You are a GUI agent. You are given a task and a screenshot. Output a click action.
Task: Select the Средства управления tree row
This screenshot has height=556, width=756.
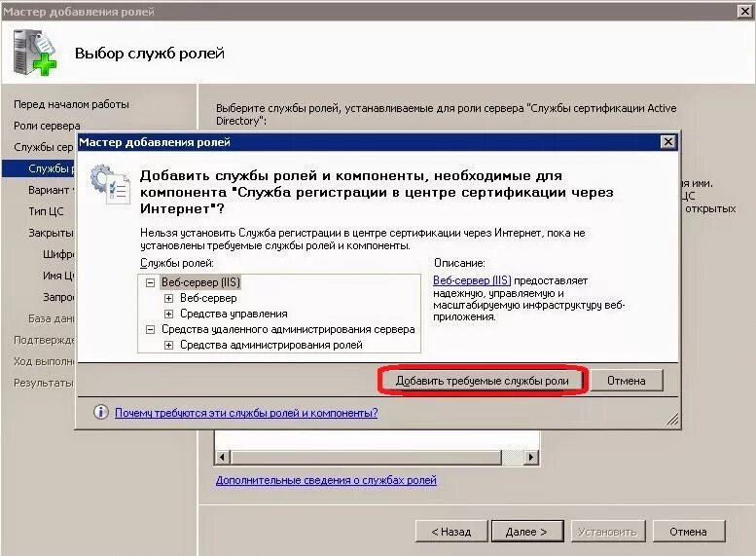click(x=234, y=314)
